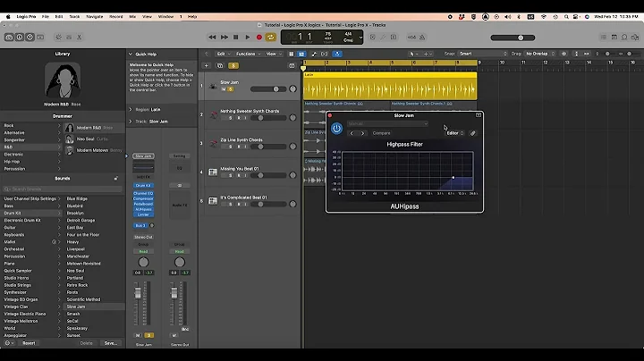The image size is (644, 361).
Task: Click the metronome icon in control bar
Action: click(422, 38)
